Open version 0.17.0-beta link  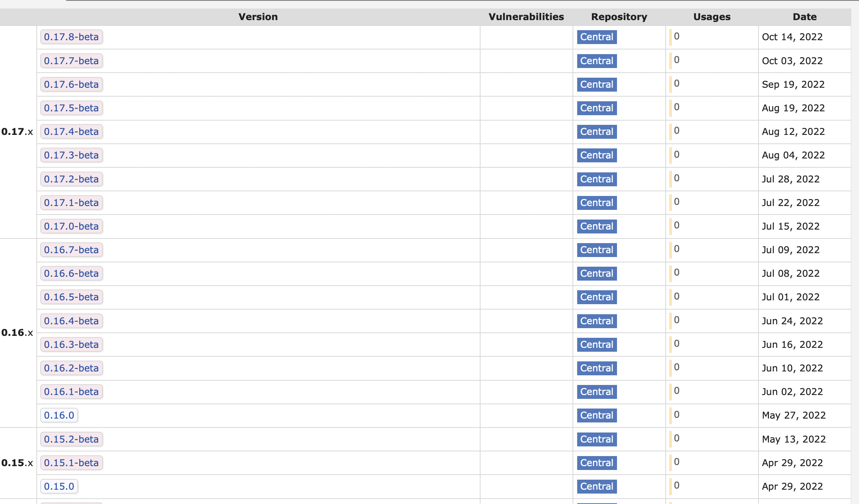[x=71, y=226]
